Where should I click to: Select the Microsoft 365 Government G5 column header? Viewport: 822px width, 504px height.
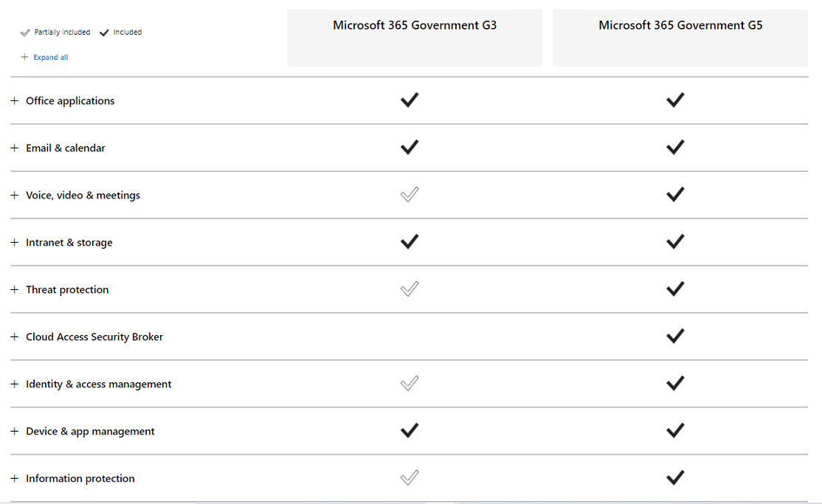pos(680,24)
